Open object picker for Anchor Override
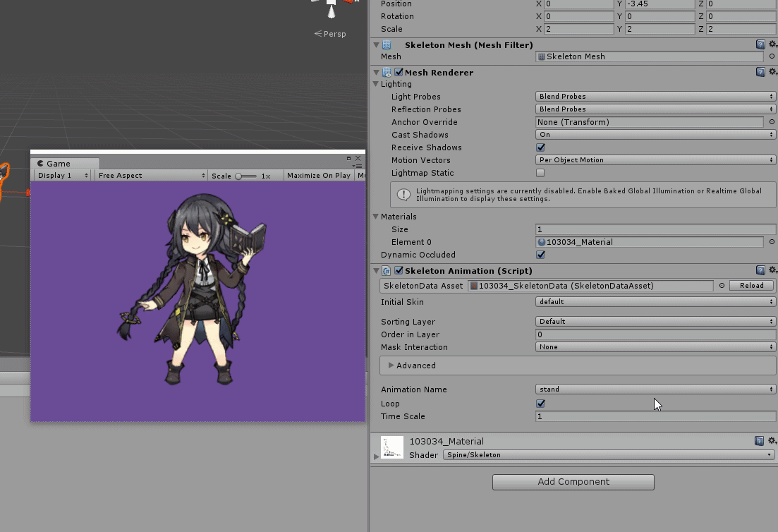This screenshot has height=532, width=778. pyautogui.click(x=772, y=122)
